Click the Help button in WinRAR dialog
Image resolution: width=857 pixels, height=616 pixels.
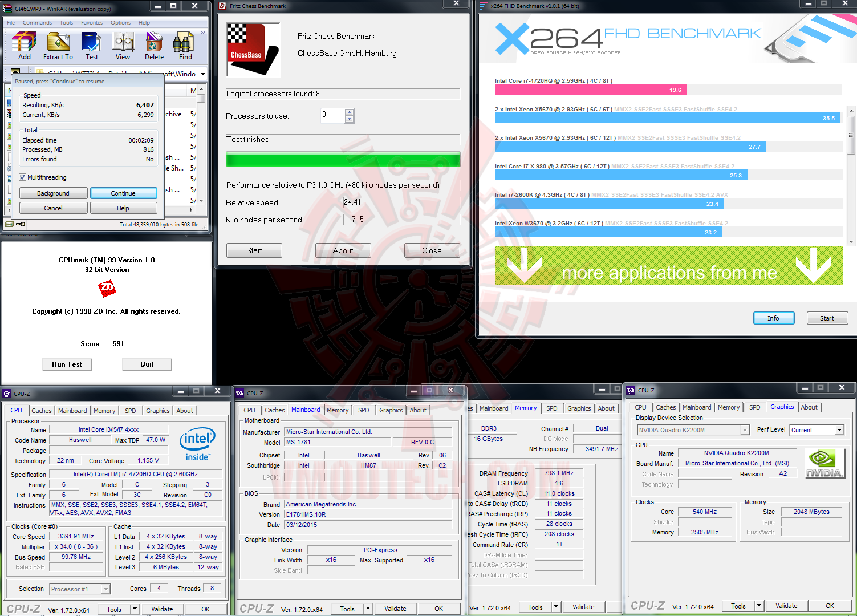[x=123, y=208]
